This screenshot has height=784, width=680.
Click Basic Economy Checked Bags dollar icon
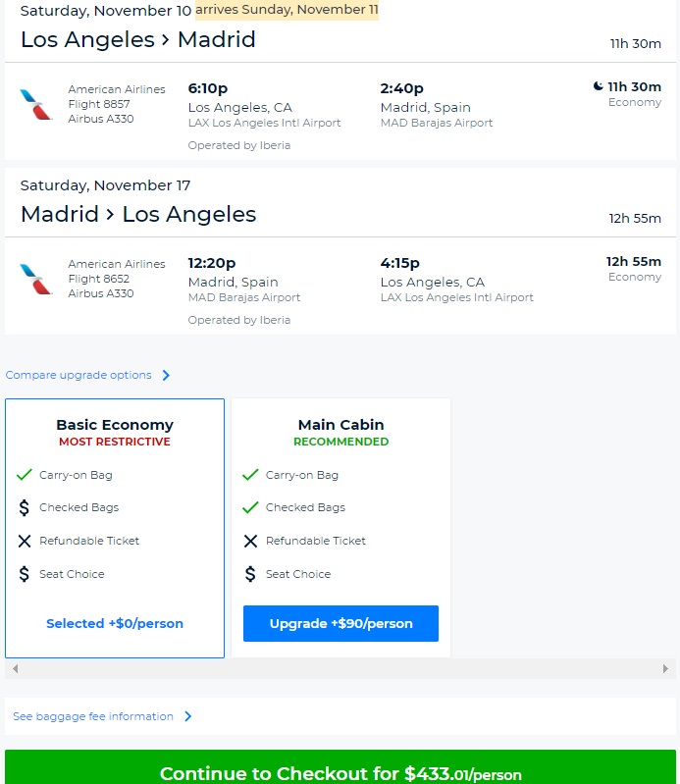pos(25,508)
